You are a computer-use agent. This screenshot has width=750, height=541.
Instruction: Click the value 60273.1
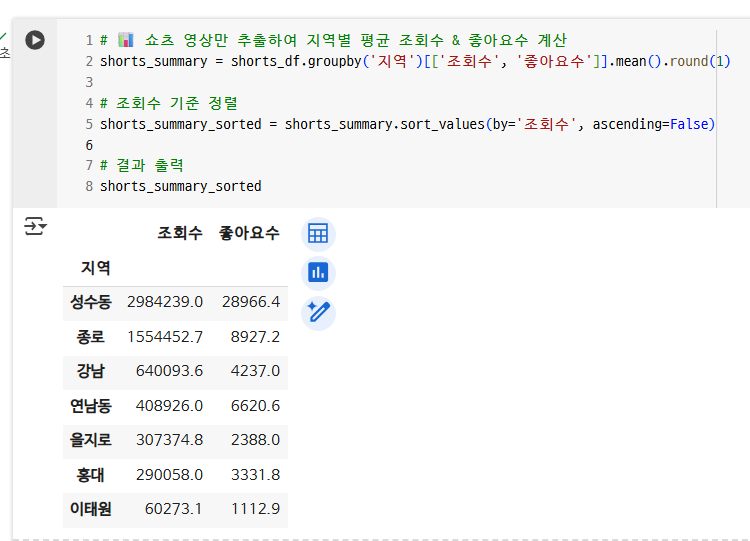(x=174, y=509)
